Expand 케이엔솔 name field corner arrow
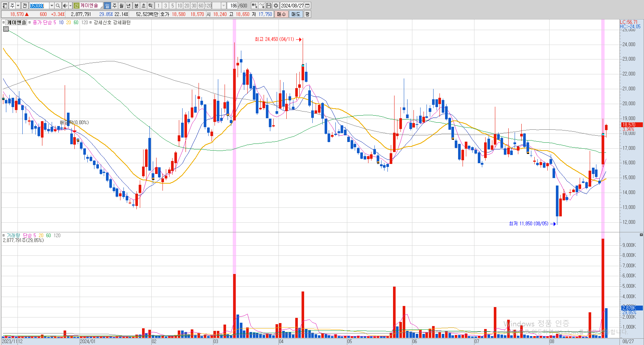The image size is (644, 345). coord(101,7)
